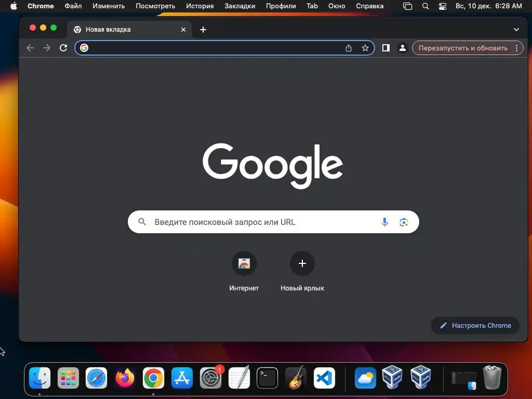Open Visual Studio Code from Dock

click(x=324, y=378)
